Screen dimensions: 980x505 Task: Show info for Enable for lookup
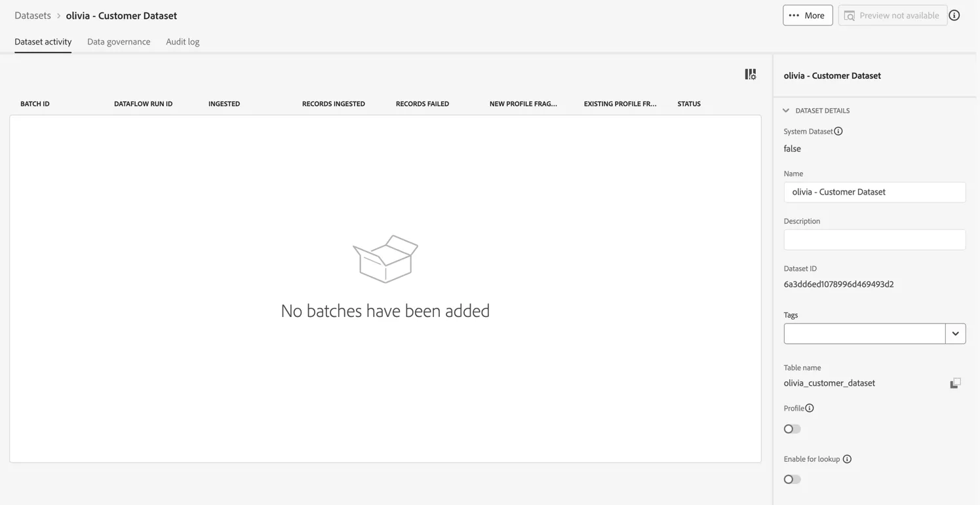tap(847, 459)
